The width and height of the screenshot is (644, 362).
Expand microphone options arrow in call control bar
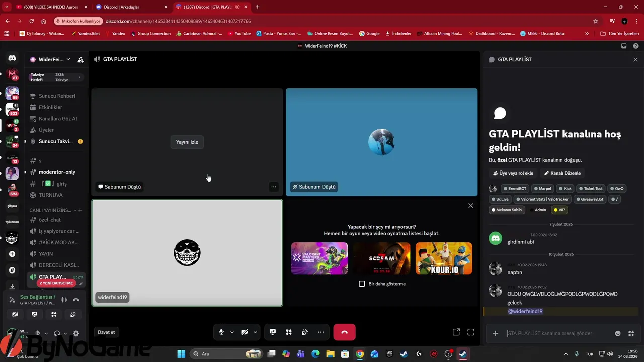tap(232, 332)
